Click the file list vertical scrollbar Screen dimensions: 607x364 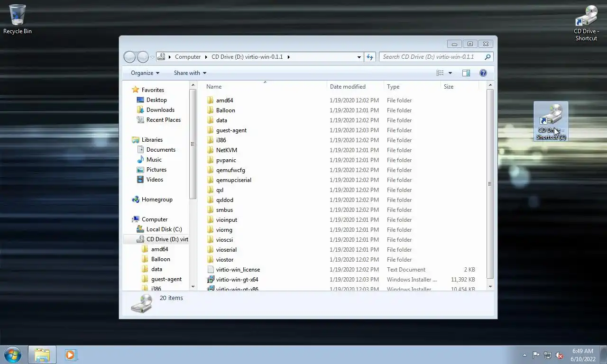490,183
